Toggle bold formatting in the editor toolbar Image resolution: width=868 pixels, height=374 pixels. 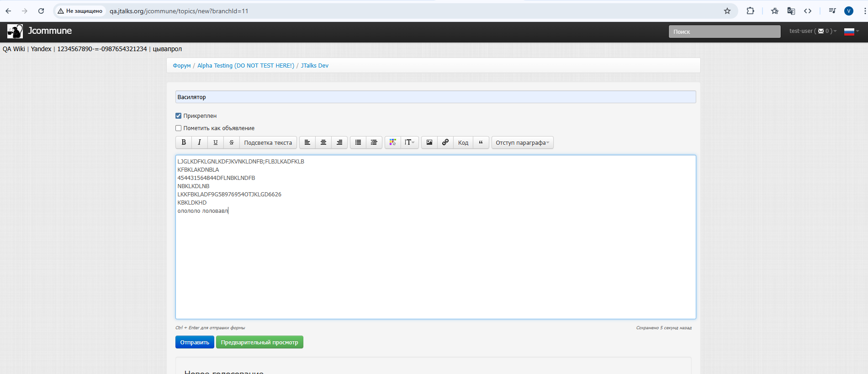click(x=184, y=142)
